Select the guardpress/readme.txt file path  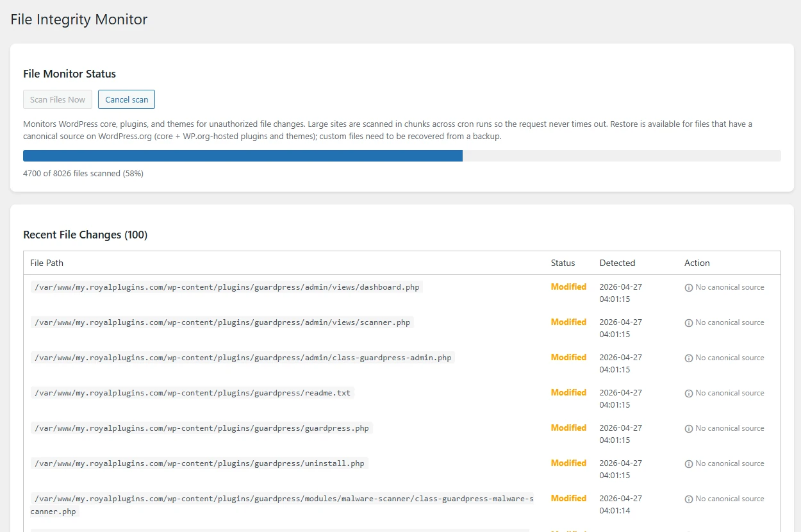[192, 393]
